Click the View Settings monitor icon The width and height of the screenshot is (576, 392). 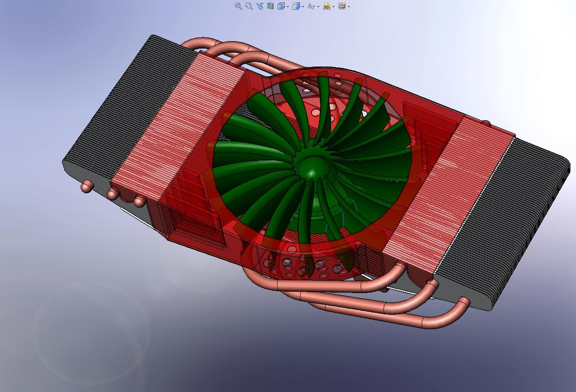342,6
